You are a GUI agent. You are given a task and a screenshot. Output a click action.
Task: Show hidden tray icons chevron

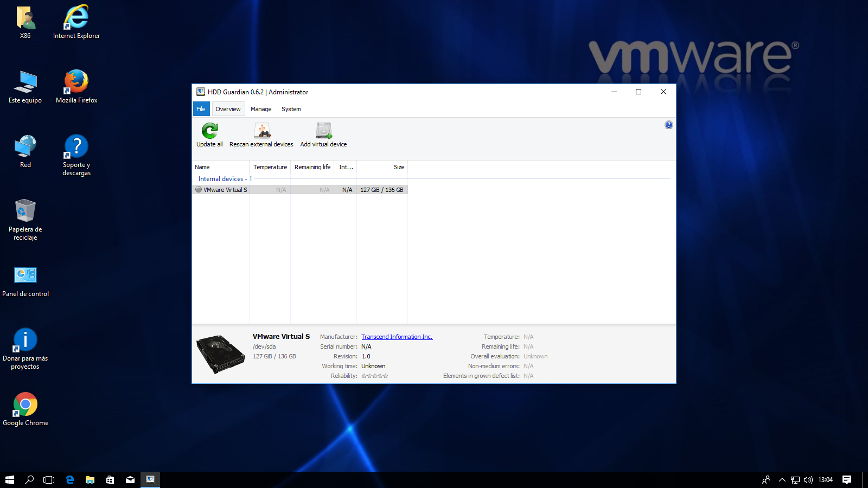click(782, 479)
